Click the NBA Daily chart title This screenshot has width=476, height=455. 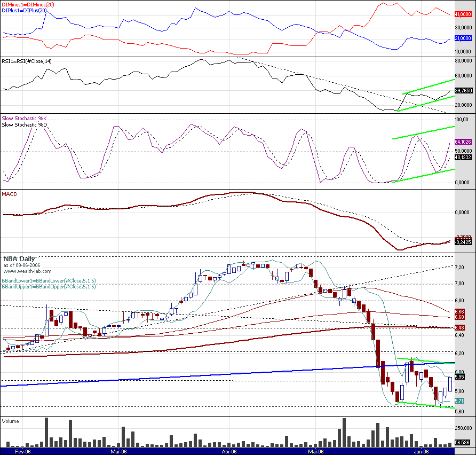pos(19,259)
